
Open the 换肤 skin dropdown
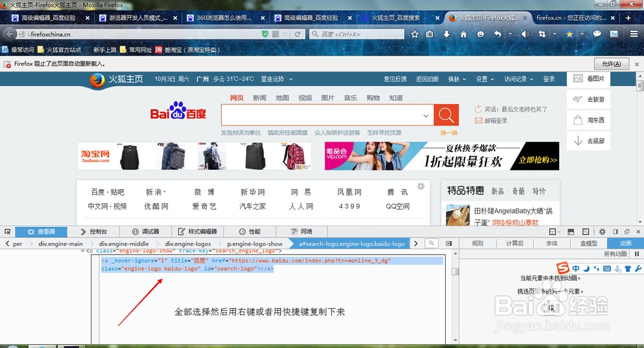[457, 79]
